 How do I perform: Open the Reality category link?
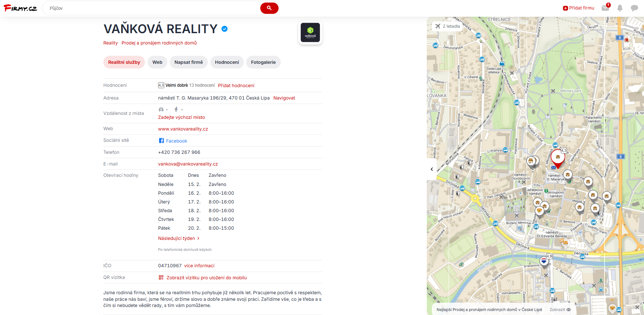(x=111, y=43)
